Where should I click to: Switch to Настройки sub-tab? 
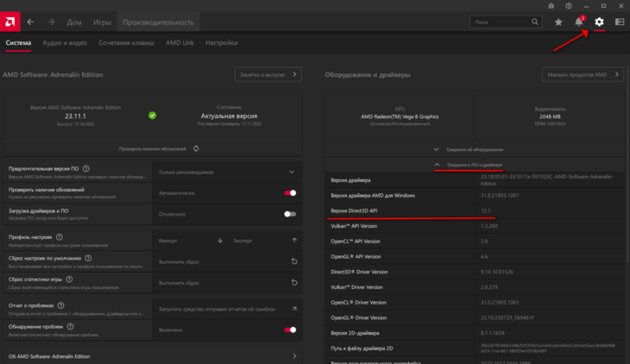point(222,42)
